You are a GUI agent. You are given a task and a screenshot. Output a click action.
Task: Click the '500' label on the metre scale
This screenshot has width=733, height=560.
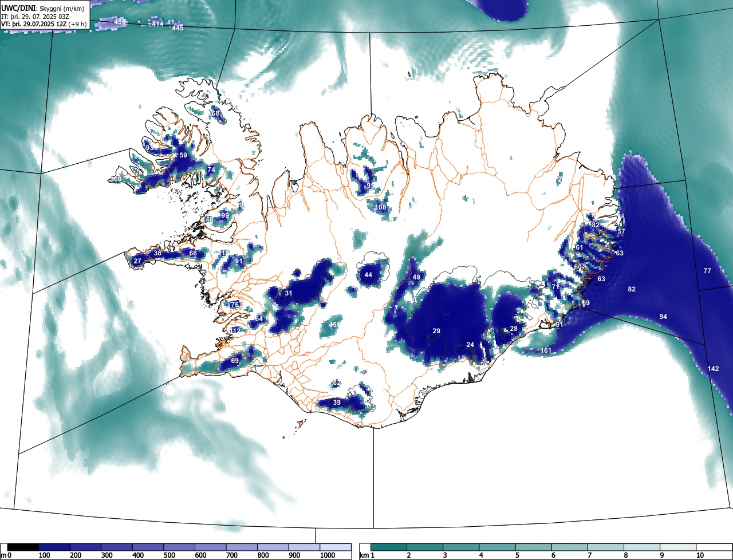(x=170, y=555)
